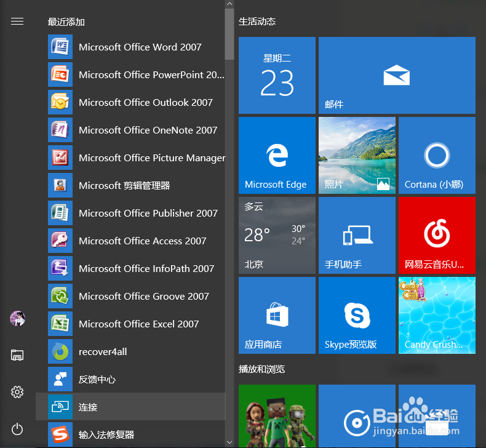Open recover4all app icon
This screenshot has height=448, width=486.
tap(60, 351)
